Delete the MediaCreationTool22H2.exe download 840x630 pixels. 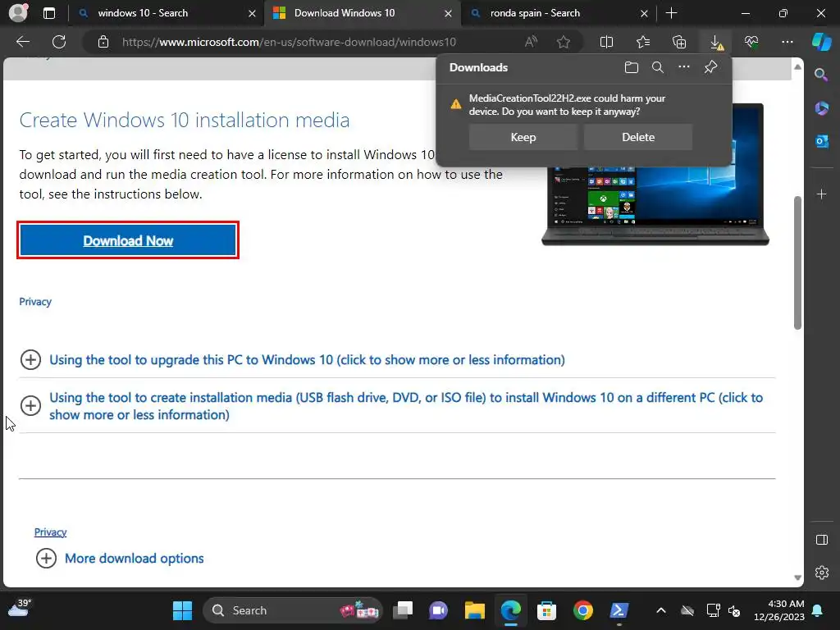[638, 137]
